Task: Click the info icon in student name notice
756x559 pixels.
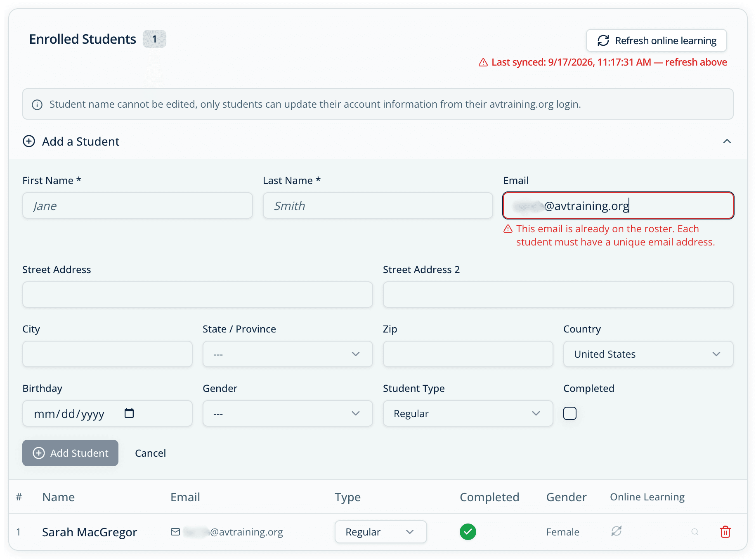Action: pos(37,105)
